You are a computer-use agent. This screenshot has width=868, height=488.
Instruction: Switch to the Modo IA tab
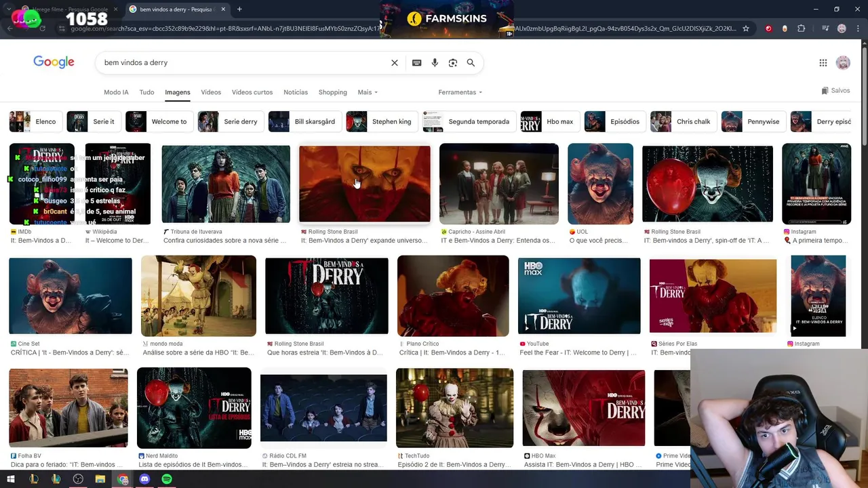[x=116, y=92]
